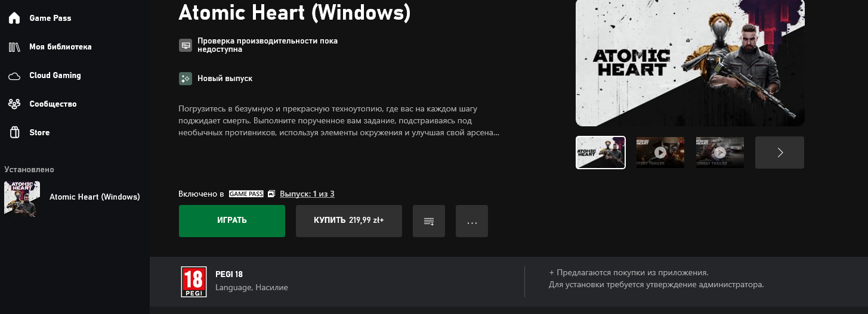Viewport: 868px width, 314px height.
Task: Click the PEGI 18 rating badge
Action: tap(194, 282)
